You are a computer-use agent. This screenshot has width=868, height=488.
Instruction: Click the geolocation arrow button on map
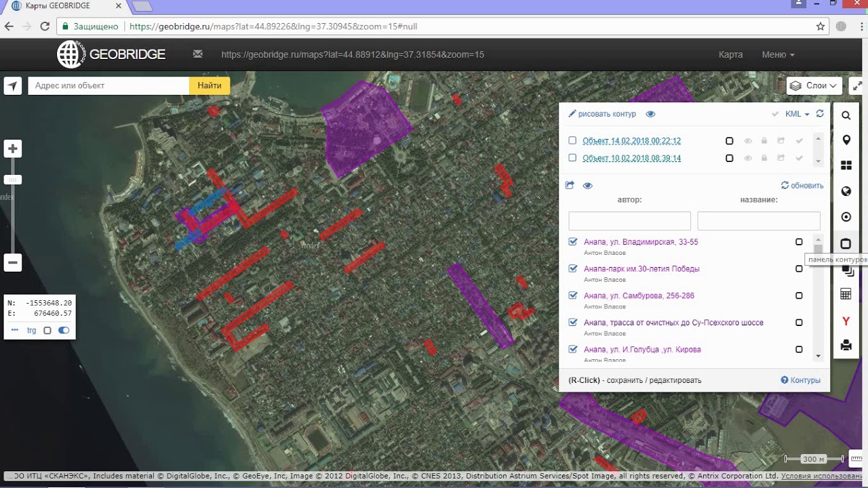click(13, 85)
